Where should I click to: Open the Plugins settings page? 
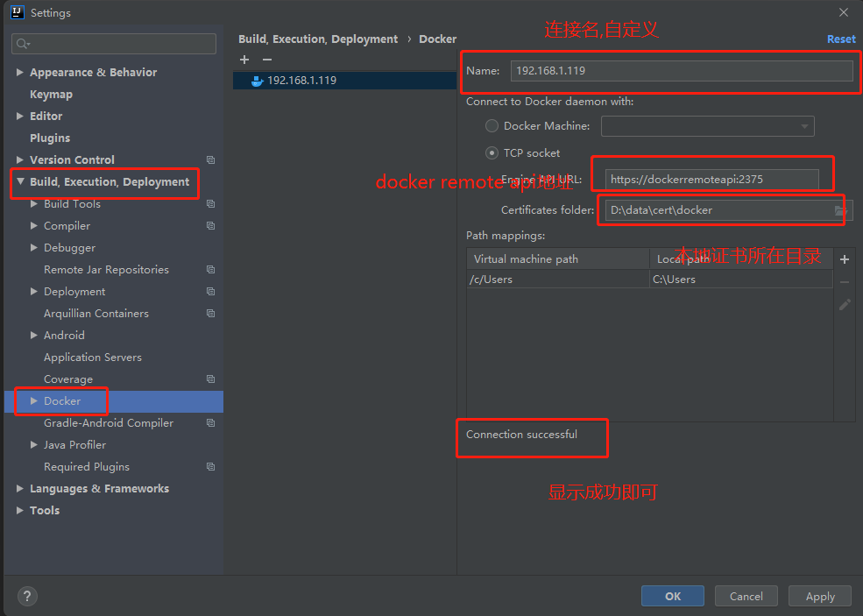[50, 138]
